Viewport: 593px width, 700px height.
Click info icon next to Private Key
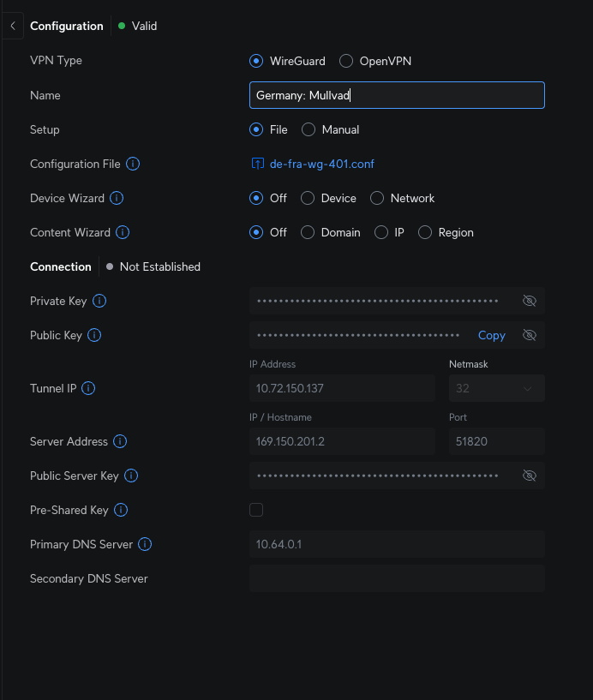coord(99,301)
